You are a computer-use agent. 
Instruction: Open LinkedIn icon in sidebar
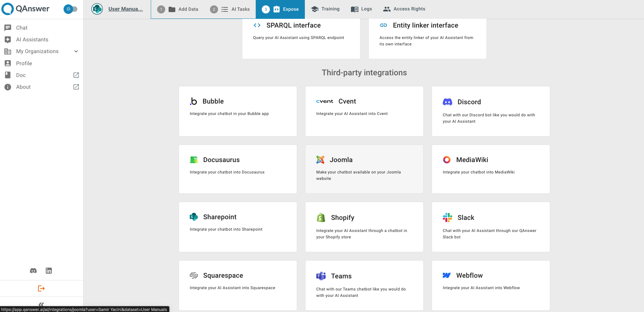click(x=49, y=271)
